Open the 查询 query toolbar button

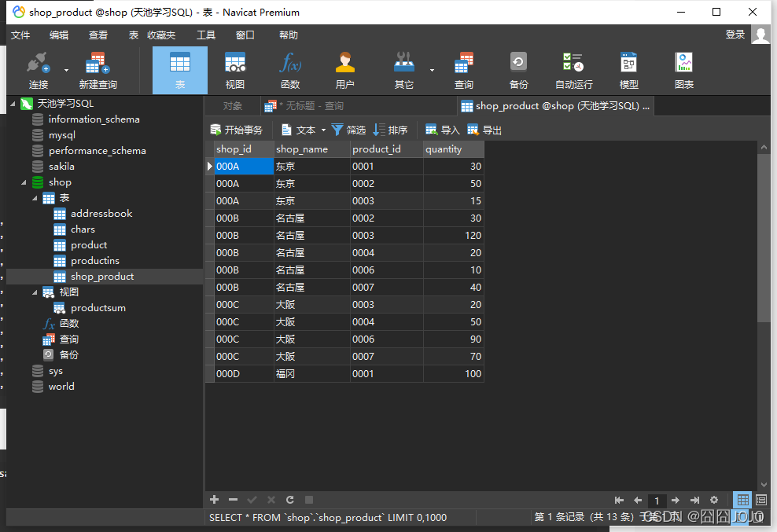(x=464, y=71)
